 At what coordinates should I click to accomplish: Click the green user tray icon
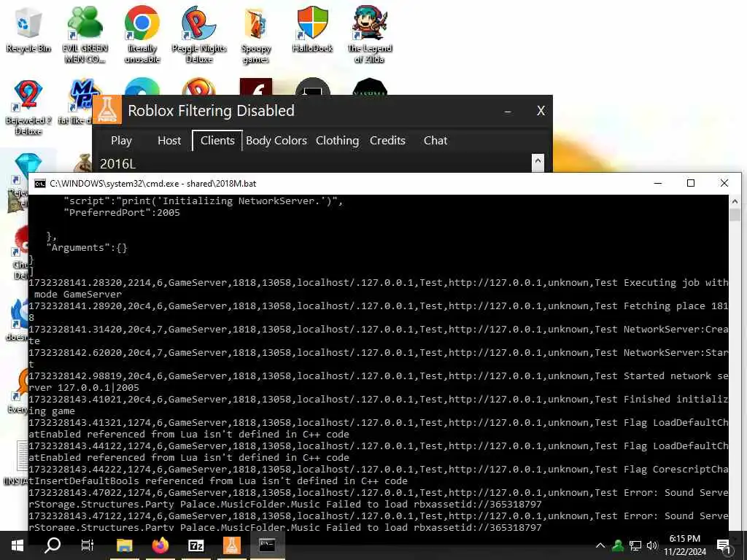[x=617, y=545]
